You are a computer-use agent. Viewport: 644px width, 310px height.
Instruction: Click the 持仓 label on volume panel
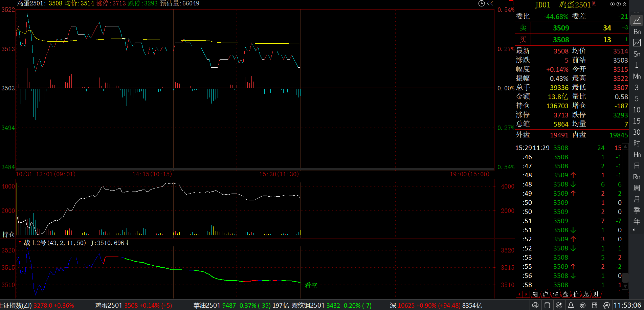point(8,235)
